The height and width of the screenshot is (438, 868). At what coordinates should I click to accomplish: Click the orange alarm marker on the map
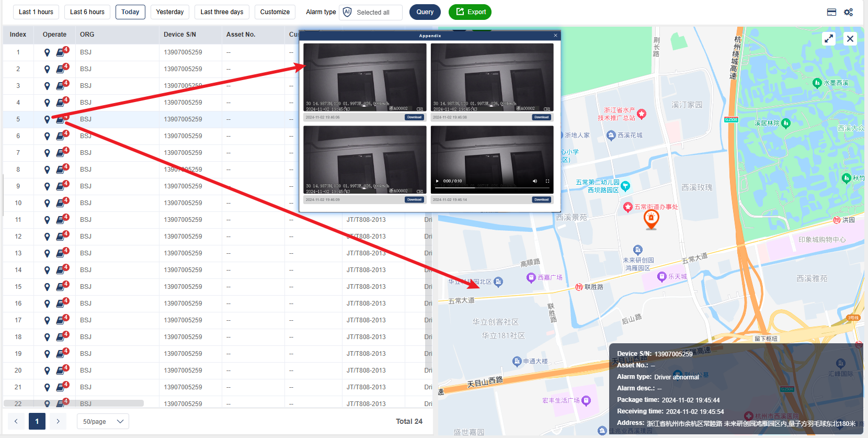click(651, 219)
